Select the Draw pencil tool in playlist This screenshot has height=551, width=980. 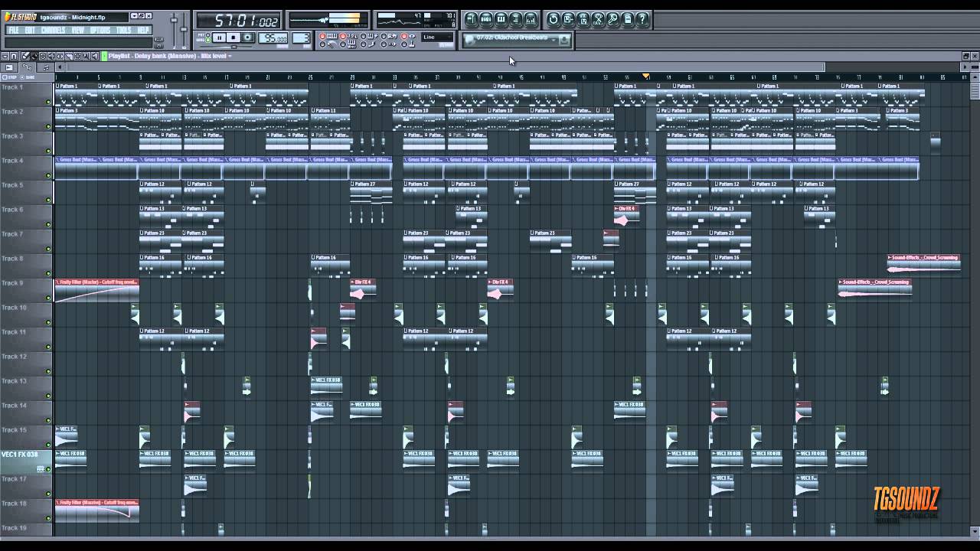pyautogui.click(x=24, y=56)
